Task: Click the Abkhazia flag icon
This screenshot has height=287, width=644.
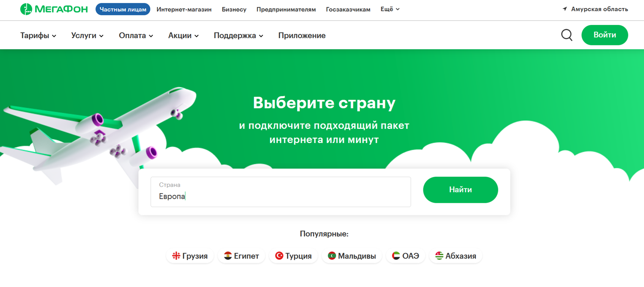Action: tap(439, 256)
